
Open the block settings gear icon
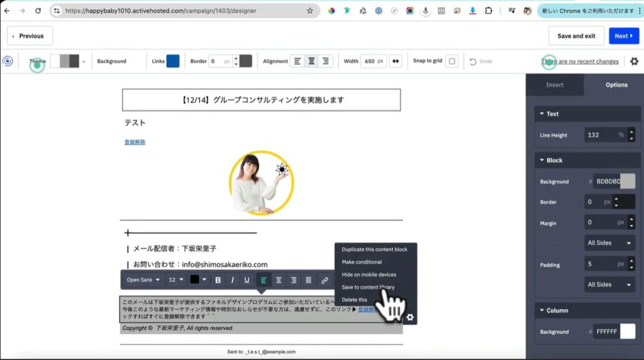click(410, 317)
